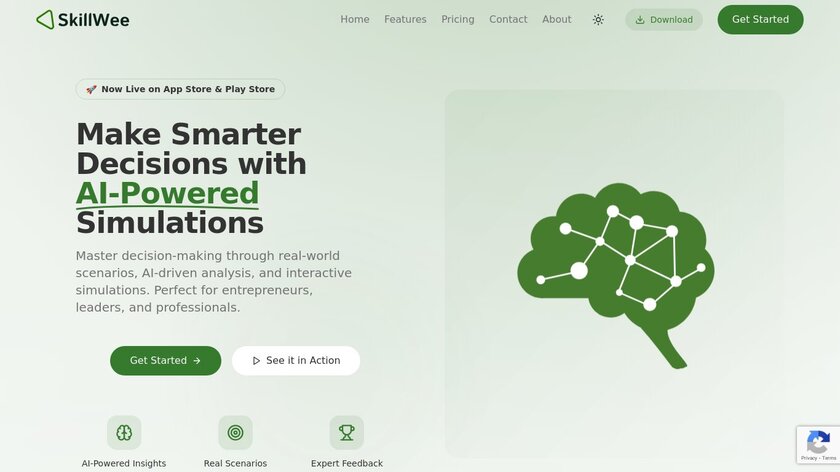Click the AI-Powered Insights brain icon
This screenshot has width=840, height=472.
(124, 432)
